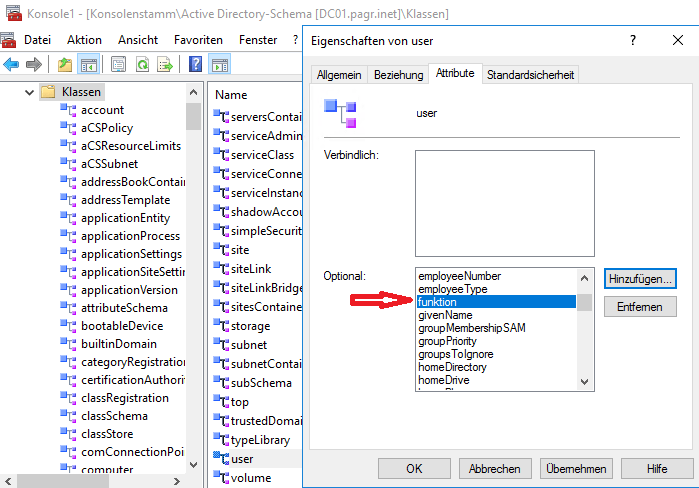Refresh the view using toolbar icon
Viewport: 699px width, 488px height.
142,64
